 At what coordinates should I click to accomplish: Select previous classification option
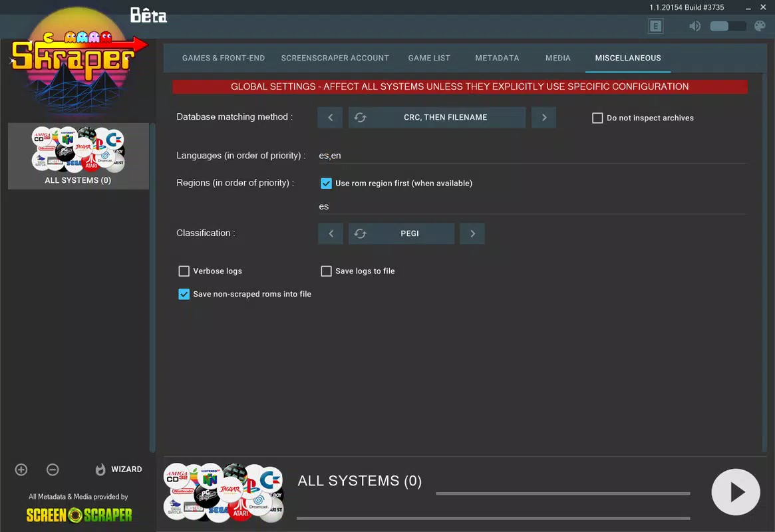331,233
